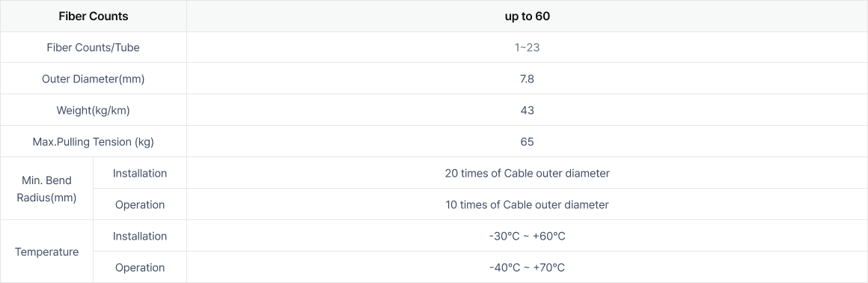Click Operation under Min. Bend Radius
The width and height of the screenshot is (868, 283).
pyautogui.click(x=139, y=205)
